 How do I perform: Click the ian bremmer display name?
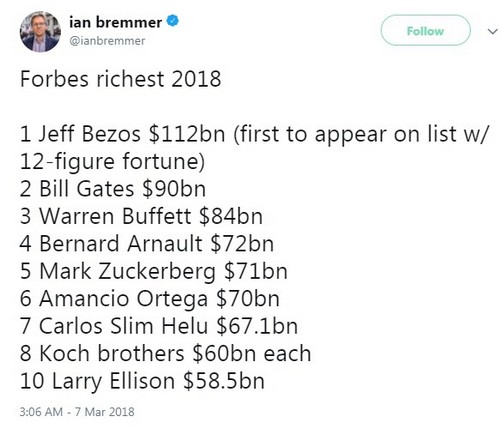116,22
